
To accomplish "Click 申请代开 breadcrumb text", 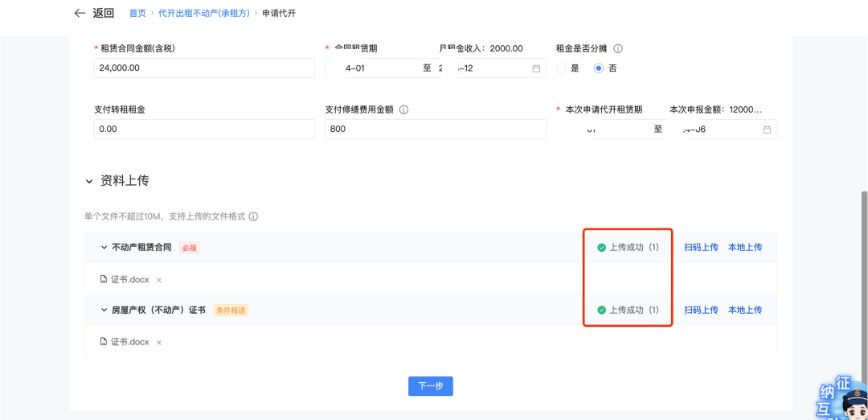I will (x=279, y=13).
